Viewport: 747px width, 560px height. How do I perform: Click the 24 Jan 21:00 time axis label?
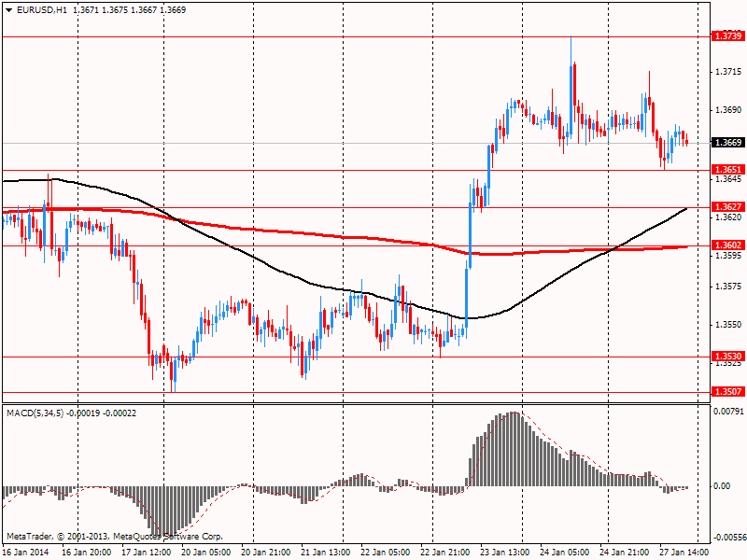tap(624, 553)
